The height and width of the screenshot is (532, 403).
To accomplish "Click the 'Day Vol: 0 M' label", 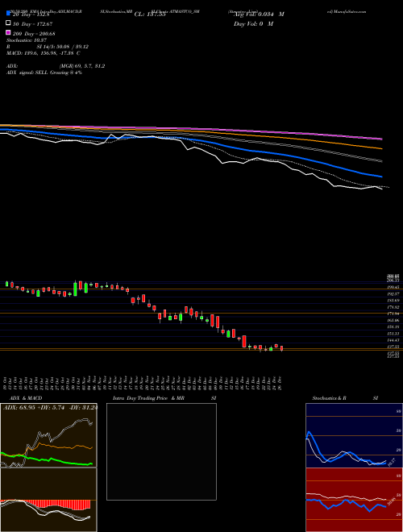I will (253, 24).
